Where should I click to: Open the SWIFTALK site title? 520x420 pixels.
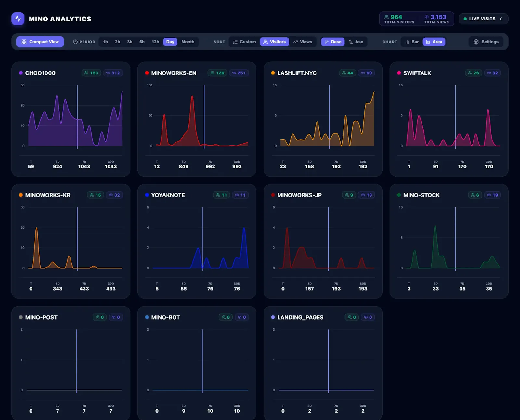[417, 73]
